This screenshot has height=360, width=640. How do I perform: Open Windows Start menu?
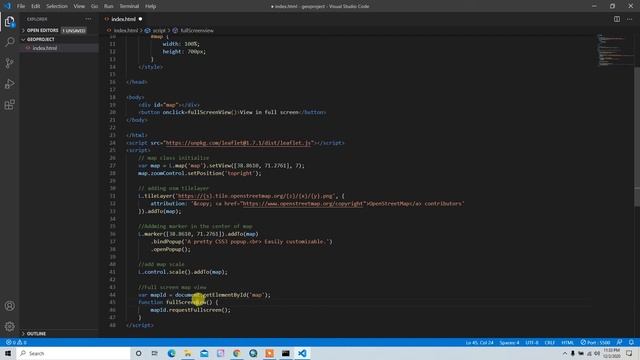point(8,353)
